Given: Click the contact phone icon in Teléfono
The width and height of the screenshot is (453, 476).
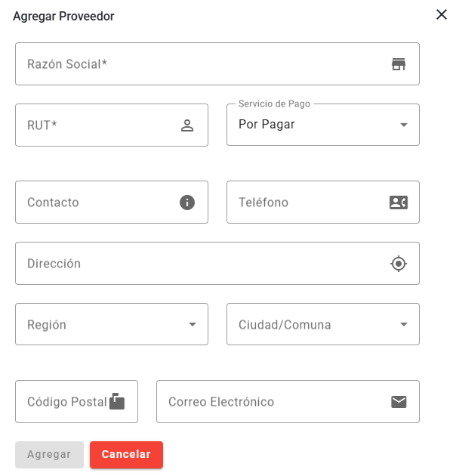Looking at the screenshot, I should click(398, 202).
